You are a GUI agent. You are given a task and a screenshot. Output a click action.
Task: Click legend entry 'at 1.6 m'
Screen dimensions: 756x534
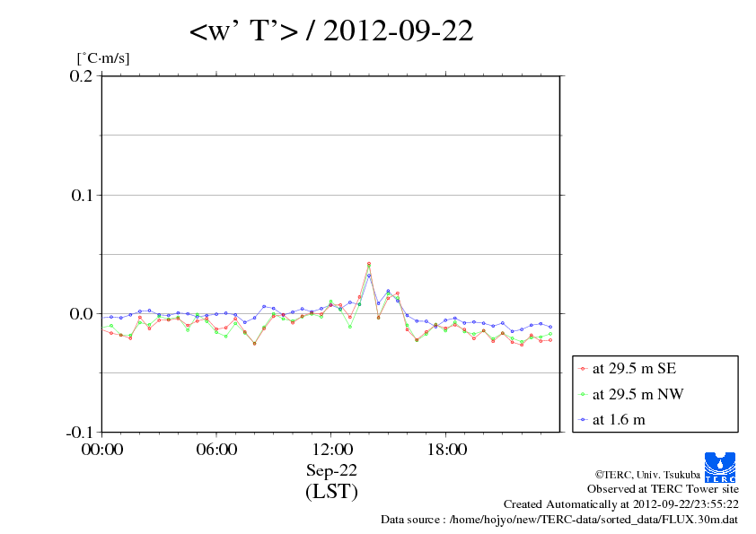(x=619, y=420)
